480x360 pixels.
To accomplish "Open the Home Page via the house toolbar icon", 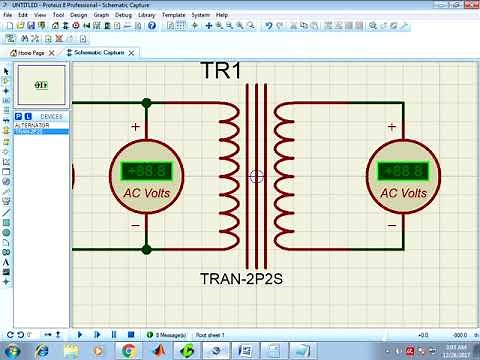I will pos(55,26).
